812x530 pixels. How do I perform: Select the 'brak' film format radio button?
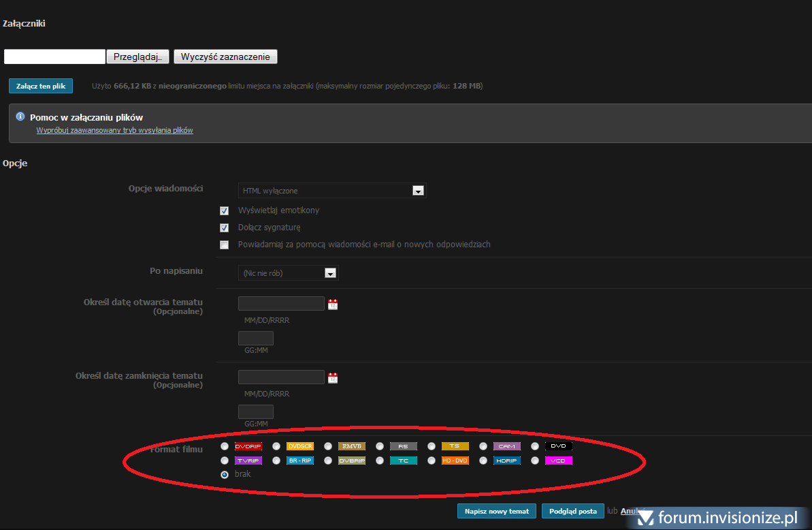coord(225,475)
